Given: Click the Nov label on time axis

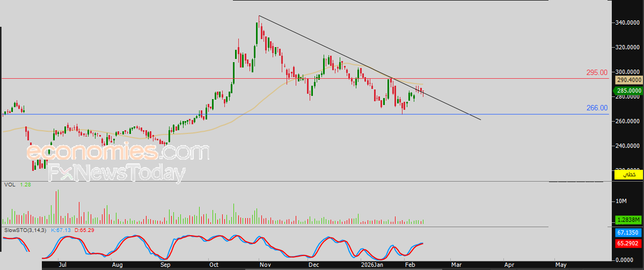Looking at the screenshot, I should (265, 265).
